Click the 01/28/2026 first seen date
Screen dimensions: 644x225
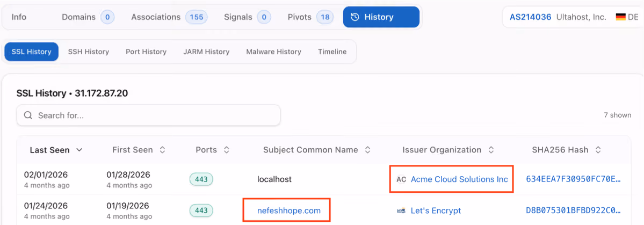(128, 175)
